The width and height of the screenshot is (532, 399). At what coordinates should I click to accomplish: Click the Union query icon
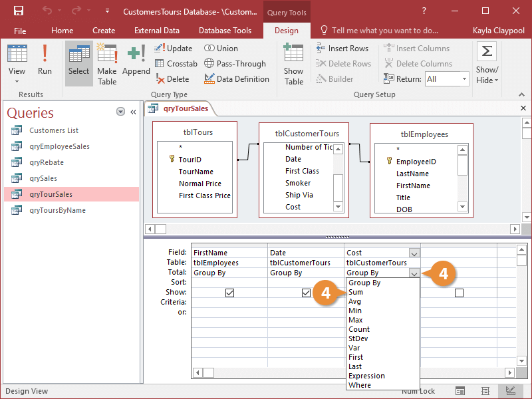point(221,48)
